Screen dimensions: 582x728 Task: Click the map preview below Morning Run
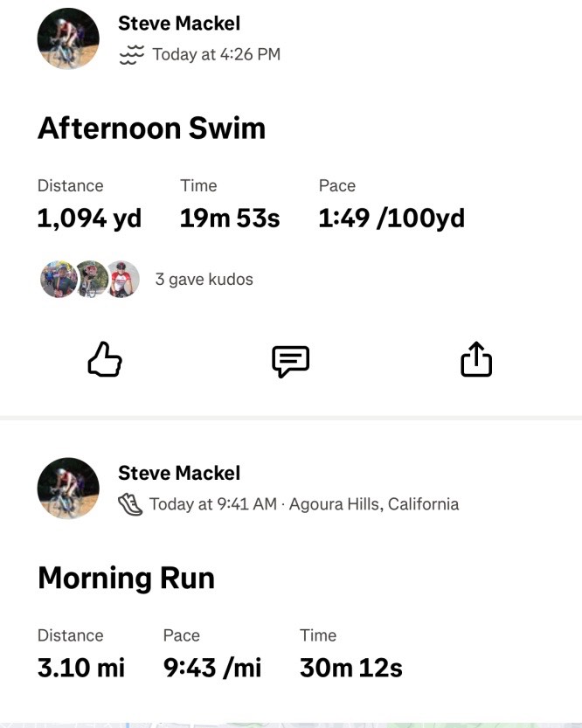click(291, 721)
